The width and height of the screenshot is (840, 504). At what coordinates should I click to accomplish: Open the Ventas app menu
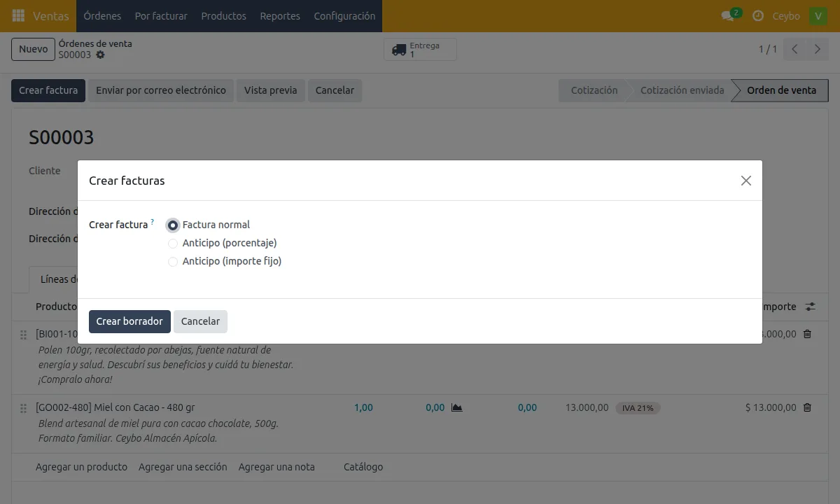pyautogui.click(x=51, y=15)
